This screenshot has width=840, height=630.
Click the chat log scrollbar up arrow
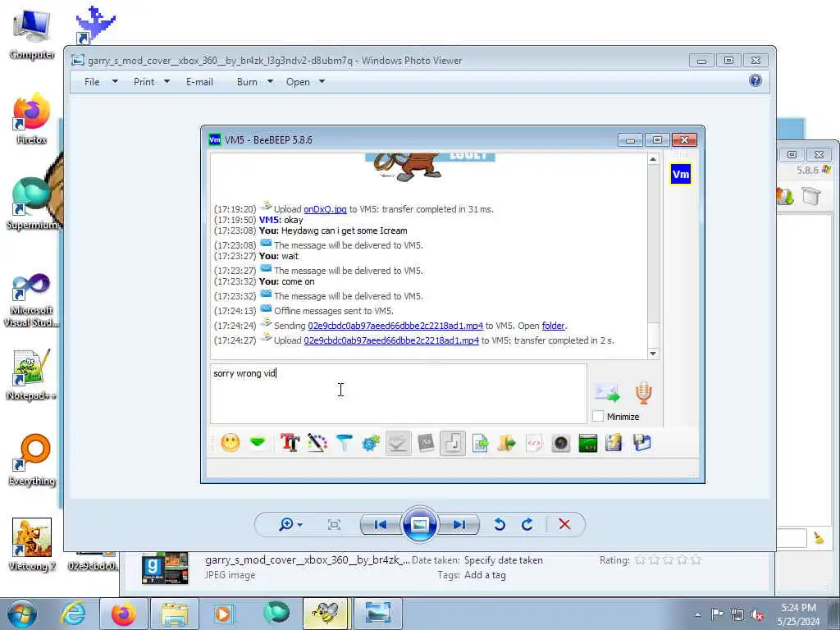(x=652, y=159)
